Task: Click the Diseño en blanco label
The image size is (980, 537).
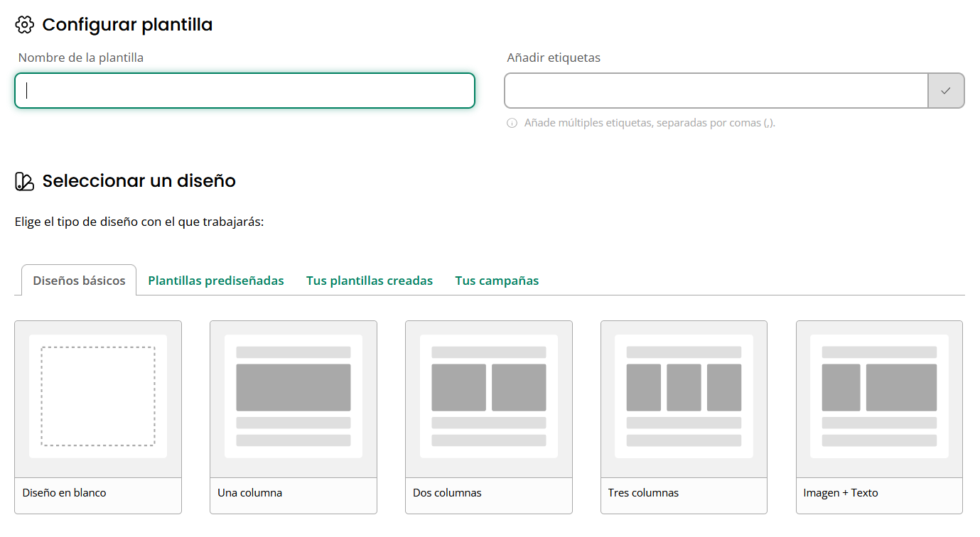Action: pyautogui.click(x=65, y=493)
